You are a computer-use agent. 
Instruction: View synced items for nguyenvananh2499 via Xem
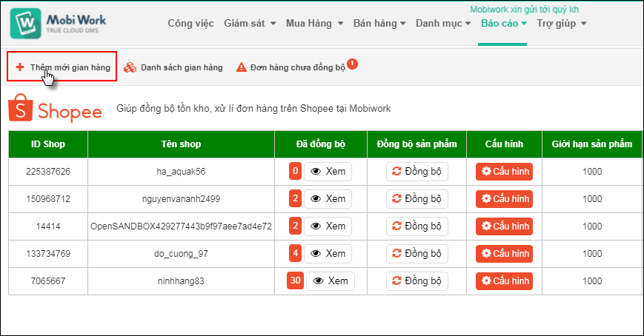(x=328, y=199)
